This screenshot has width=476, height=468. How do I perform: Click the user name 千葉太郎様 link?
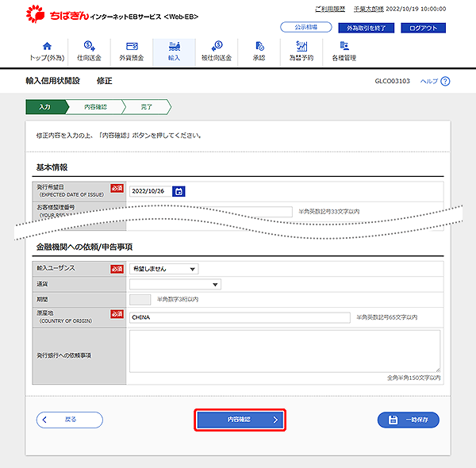tap(369, 9)
